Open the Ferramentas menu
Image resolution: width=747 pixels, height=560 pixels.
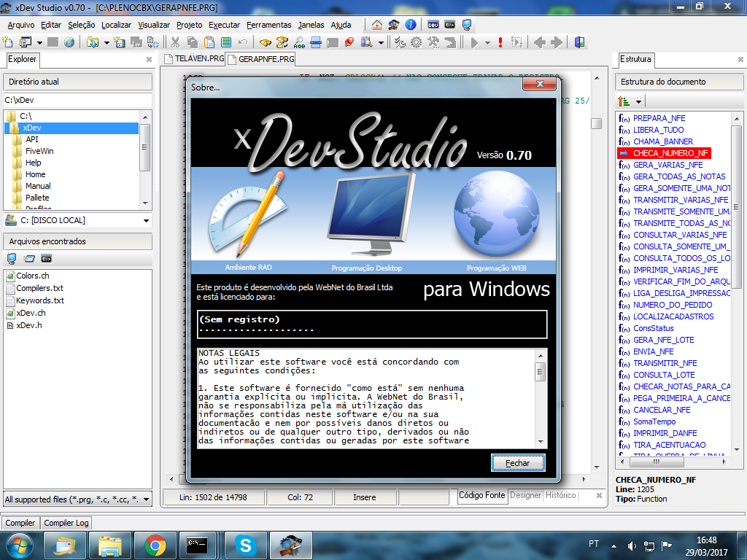269,25
